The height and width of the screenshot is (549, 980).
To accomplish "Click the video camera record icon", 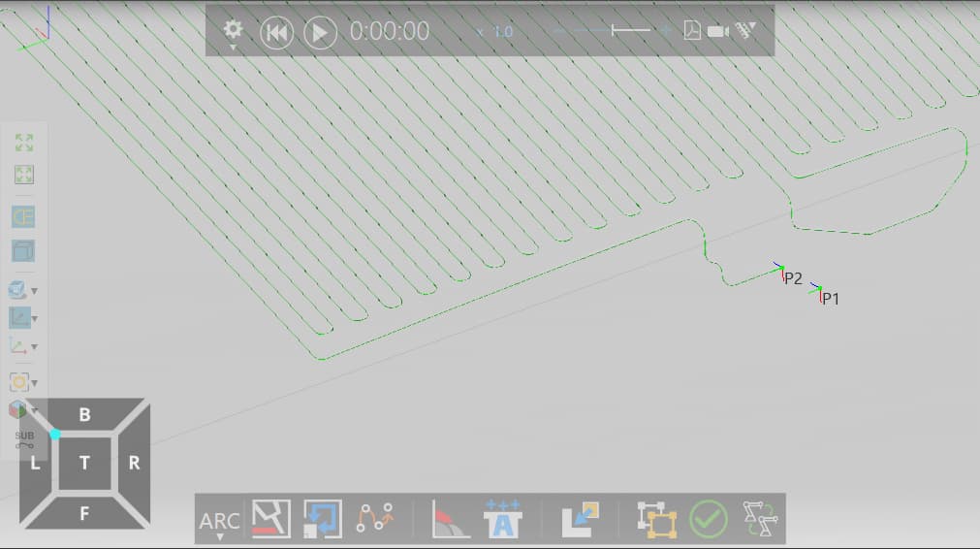I will [x=718, y=31].
